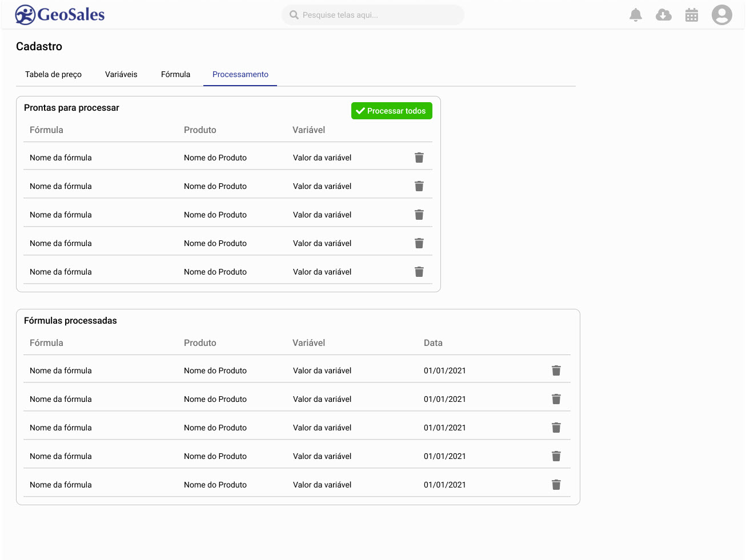Delete fourth row in Prontas para processar
The image size is (746, 560).
click(419, 243)
